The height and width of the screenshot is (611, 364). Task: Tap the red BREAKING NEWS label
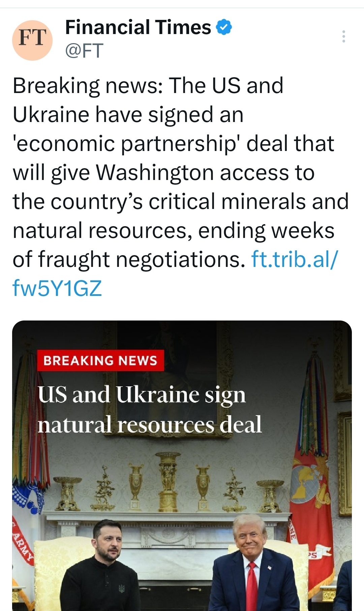coord(100,361)
